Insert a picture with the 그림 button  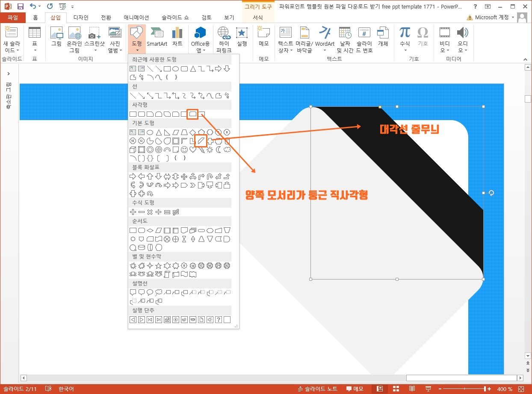click(56, 37)
